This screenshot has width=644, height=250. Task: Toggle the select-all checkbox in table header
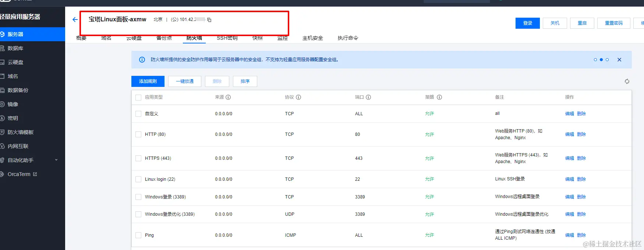pyautogui.click(x=138, y=98)
